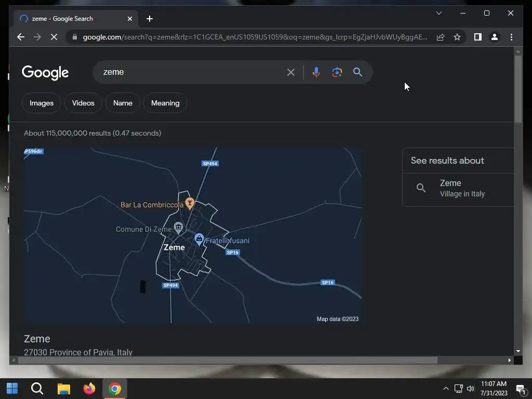This screenshot has width=532, height=399.
Task: Submit search with magnifier icon
Action: (357, 72)
